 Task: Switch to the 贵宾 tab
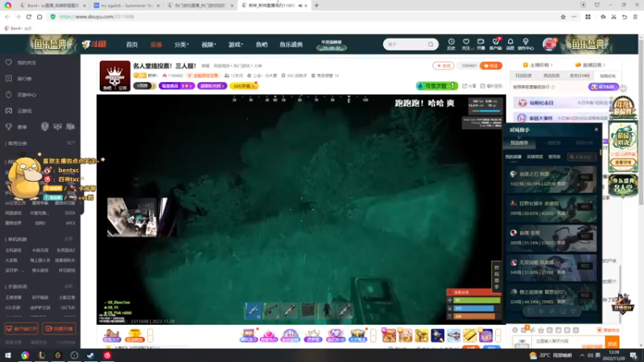click(x=580, y=76)
